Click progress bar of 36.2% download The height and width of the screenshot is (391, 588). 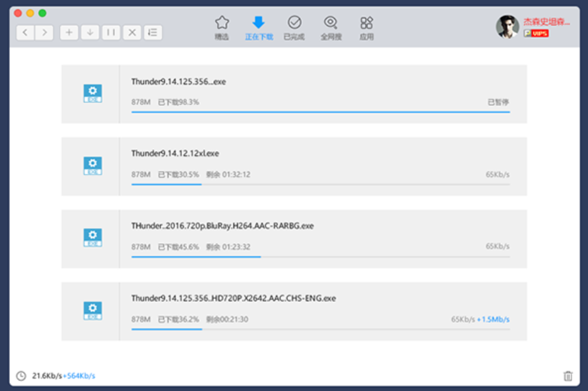[x=321, y=329]
